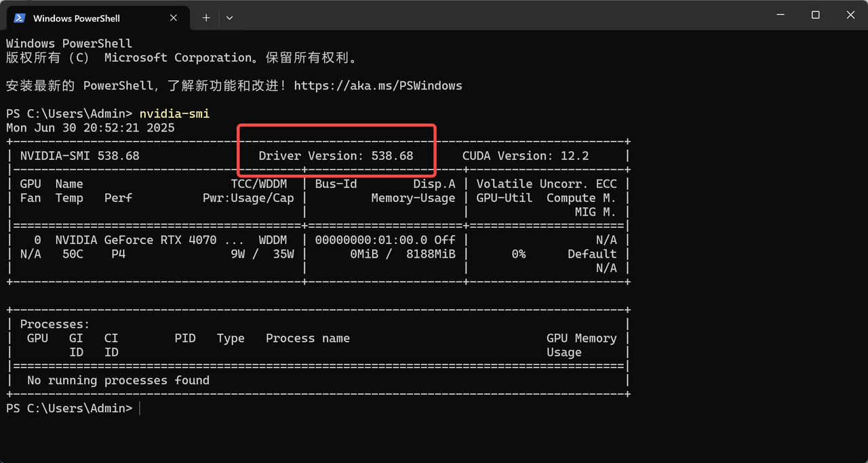Screen dimensions: 868x463
Task: Click the typed nvidia-smi command
Action: tap(174, 114)
